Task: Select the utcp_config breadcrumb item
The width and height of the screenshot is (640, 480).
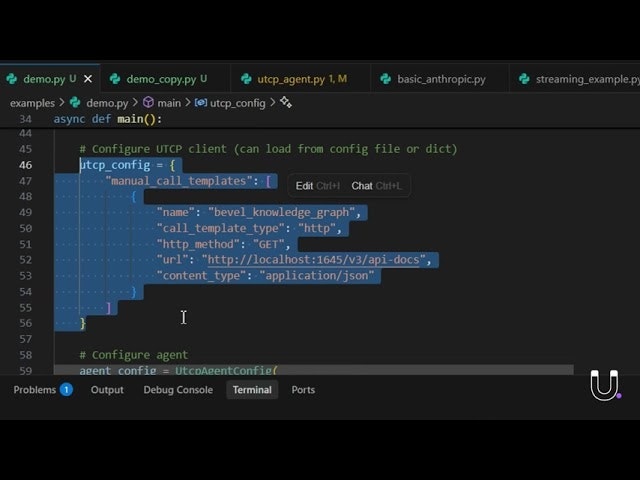Action: (238, 103)
